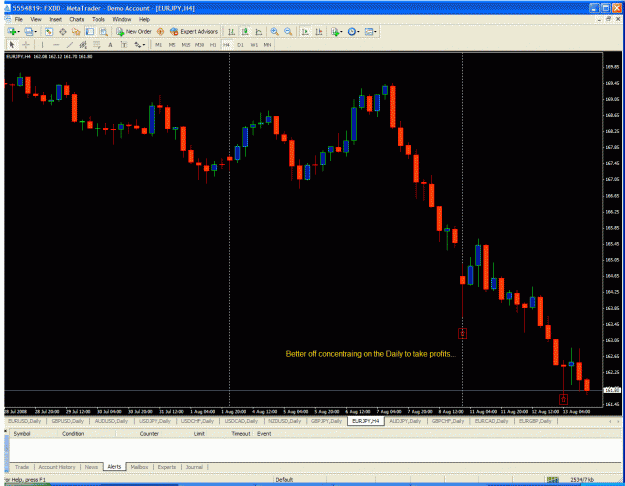Viewport: 625px width, 486px height.
Task: Expand the Templates dropdown arrow
Action: click(375, 32)
